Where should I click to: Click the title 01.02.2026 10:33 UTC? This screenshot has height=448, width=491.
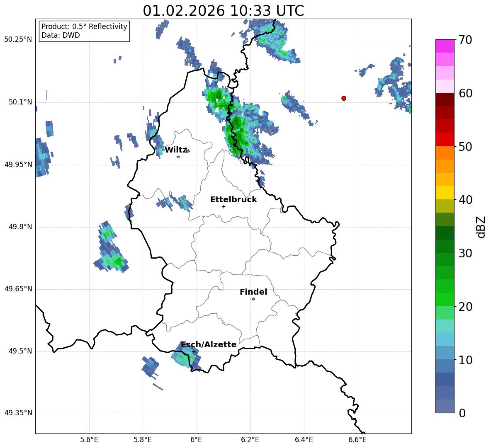[223, 11]
